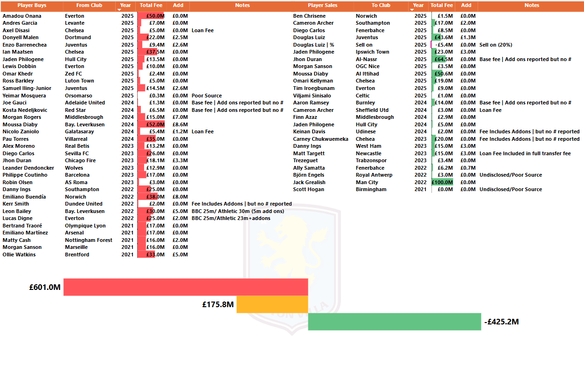Click the -£425.2M total label
Image resolution: width=584 pixels, height=392 pixels.
point(501,322)
